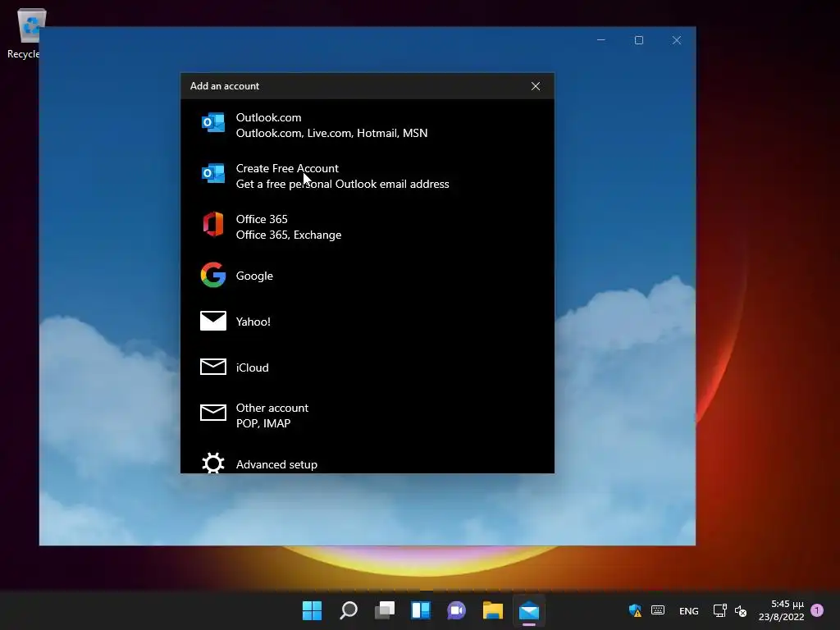Open the Widgets panel from taskbar
The image size is (840, 630).
421,610
